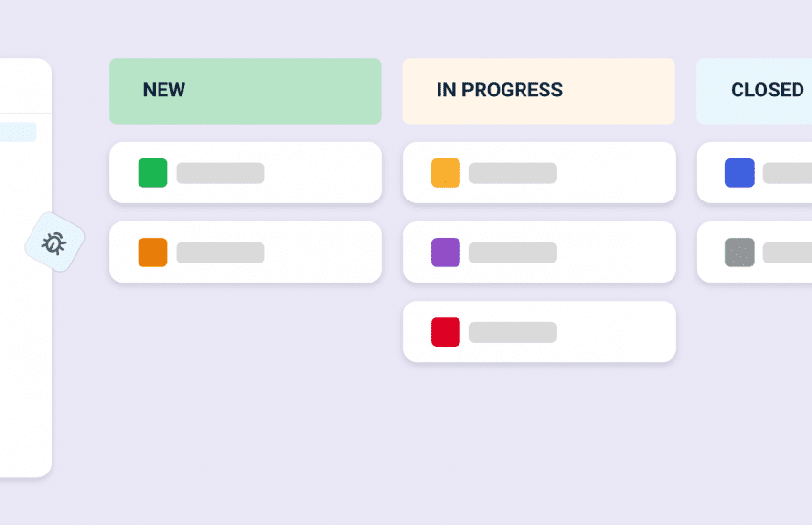The width and height of the screenshot is (812, 525).
Task: Click the green square in NEW column
Action: pyautogui.click(x=153, y=173)
